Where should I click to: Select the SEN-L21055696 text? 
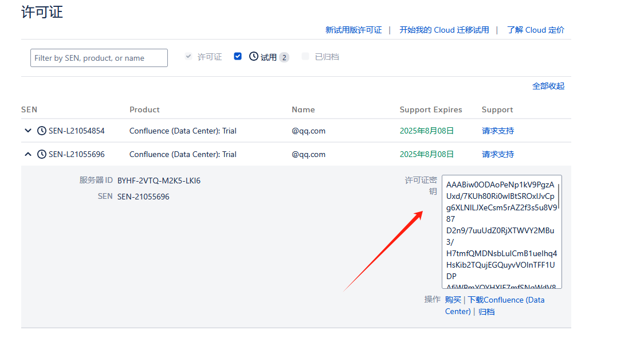tap(77, 154)
